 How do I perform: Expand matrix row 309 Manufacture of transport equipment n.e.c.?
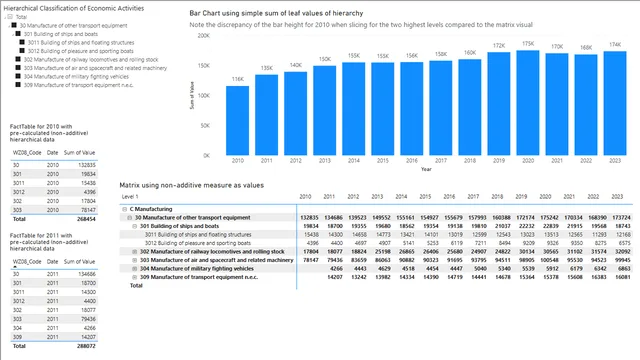[134, 277]
